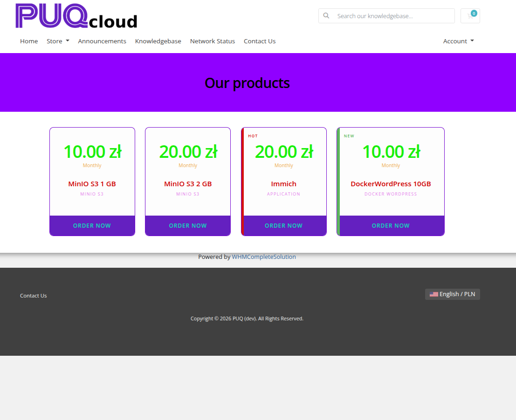Open the shopping cart icon
Image resolution: width=516 pixels, height=420 pixels.
pos(470,16)
